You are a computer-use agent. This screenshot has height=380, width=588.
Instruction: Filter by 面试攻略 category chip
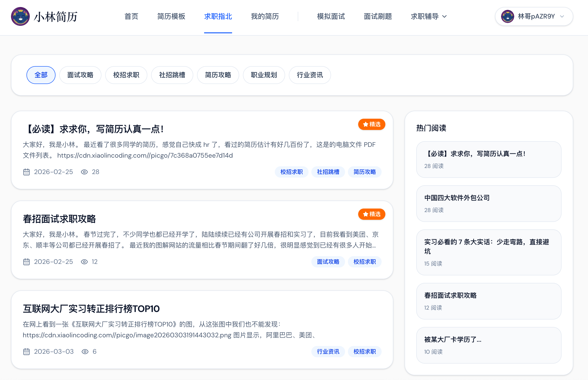(x=80, y=75)
